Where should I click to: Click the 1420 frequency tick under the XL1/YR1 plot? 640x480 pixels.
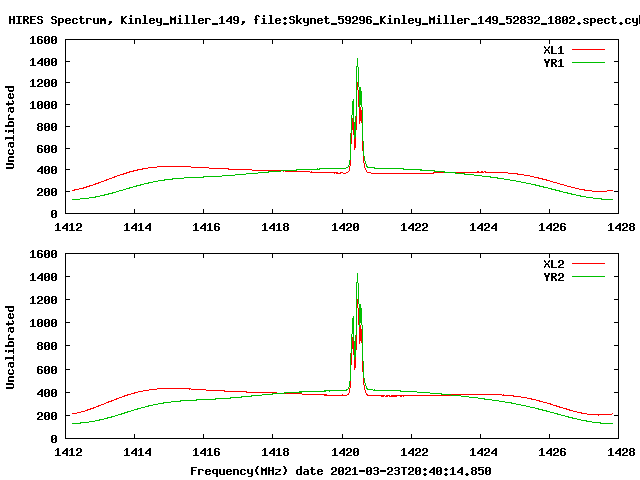[x=345, y=227]
